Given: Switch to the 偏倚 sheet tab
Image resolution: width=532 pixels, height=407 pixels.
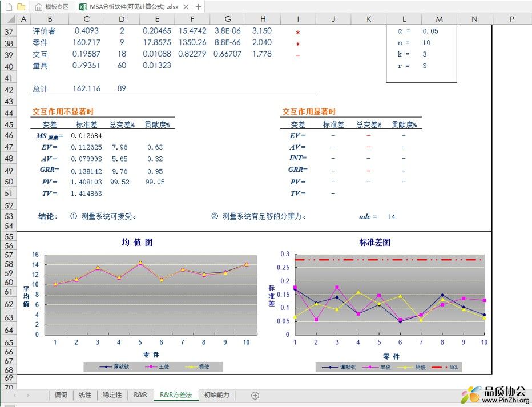Looking at the screenshot, I should [61, 395].
